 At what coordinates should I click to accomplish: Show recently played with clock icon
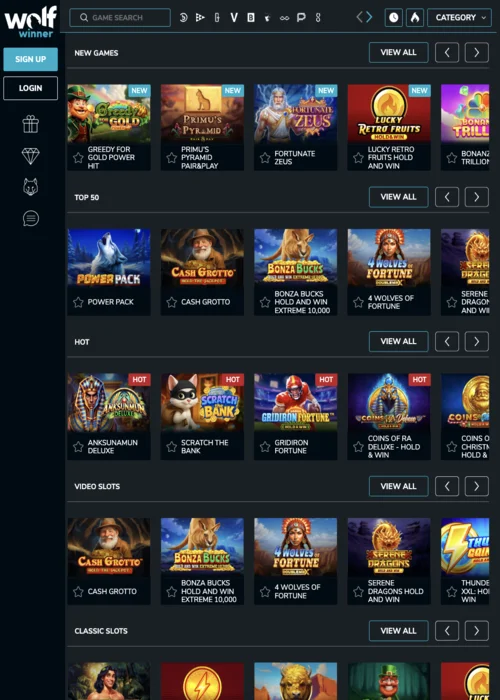[393, 18]
